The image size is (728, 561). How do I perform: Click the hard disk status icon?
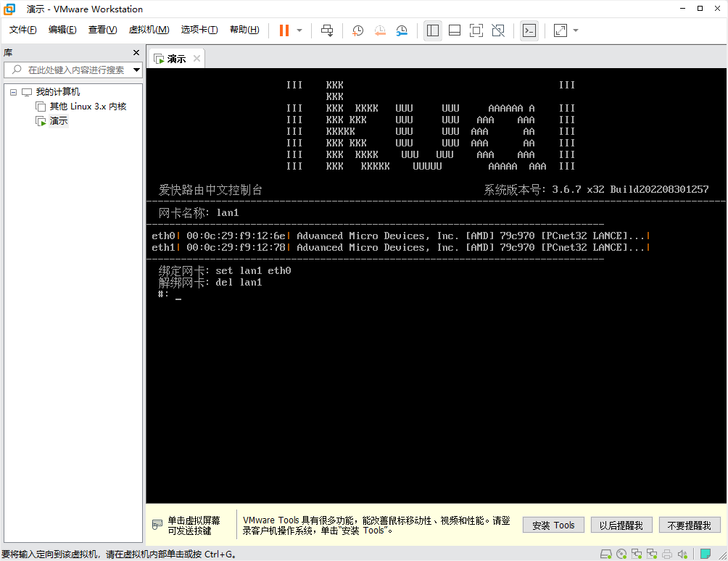tap(606, 554)
